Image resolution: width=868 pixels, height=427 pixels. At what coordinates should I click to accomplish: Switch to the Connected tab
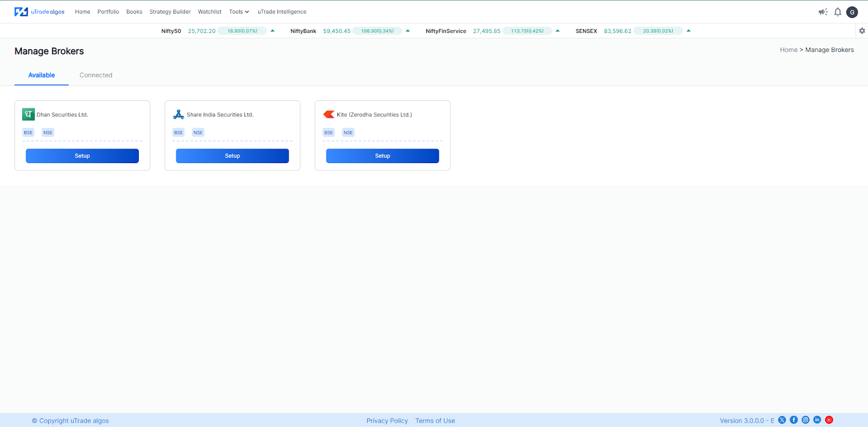coord(96,75)
